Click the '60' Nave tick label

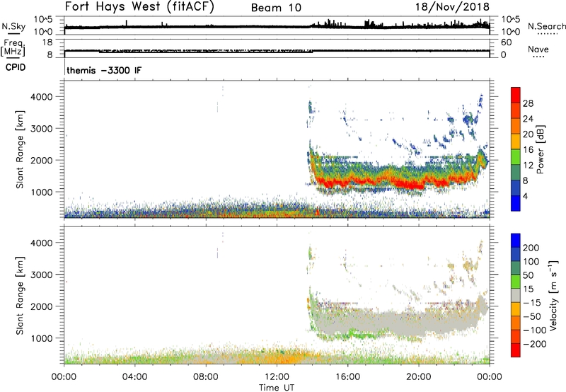tap(506, 42)
